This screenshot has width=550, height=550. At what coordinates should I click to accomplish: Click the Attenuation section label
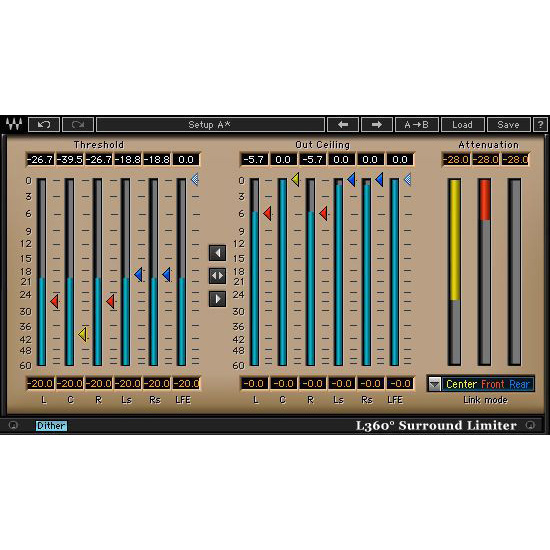pos(488,145)
